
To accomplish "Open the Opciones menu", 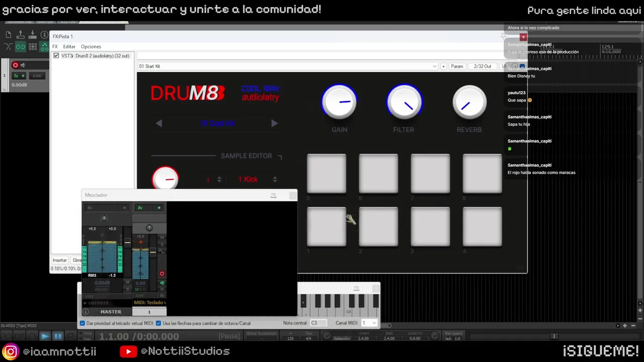I will tap(91, 47).
